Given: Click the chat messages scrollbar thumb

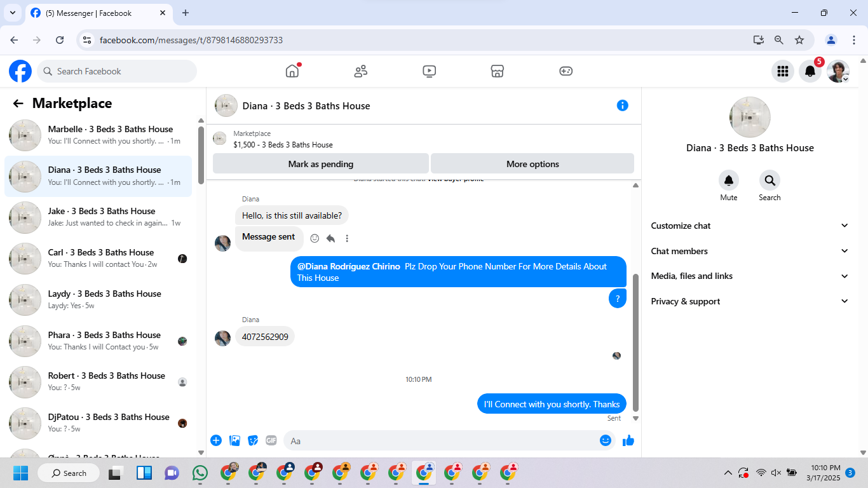Looking at the screenshot, I should tap(635, 342).
